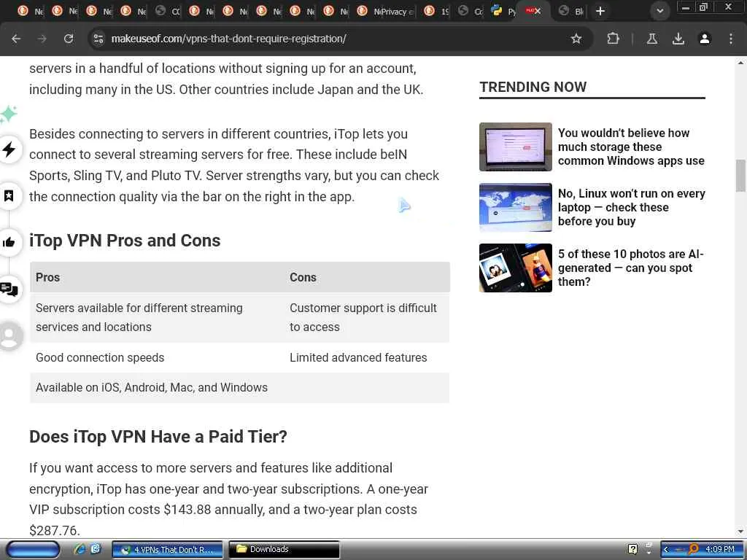The image size is (747, 560).
Task: Open the Start button on taskbar
Action: [x=33, y=550]
